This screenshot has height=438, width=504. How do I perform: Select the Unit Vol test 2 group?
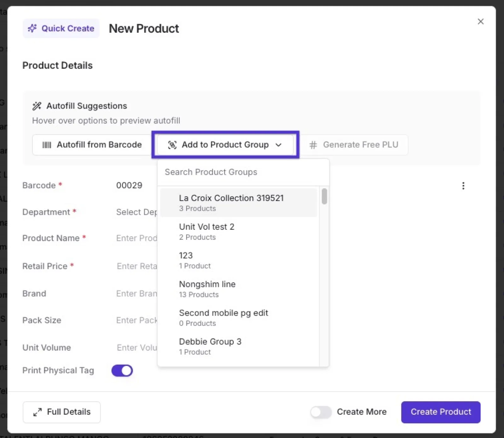coord(239,231)
